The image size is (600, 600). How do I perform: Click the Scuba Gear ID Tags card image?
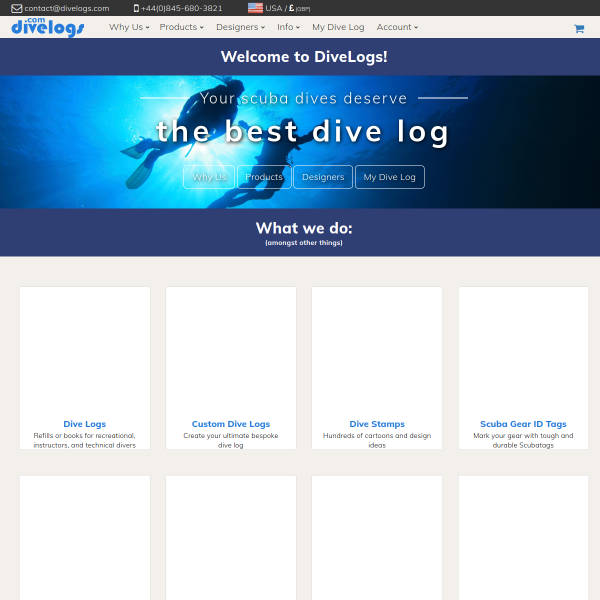point(523,351)
